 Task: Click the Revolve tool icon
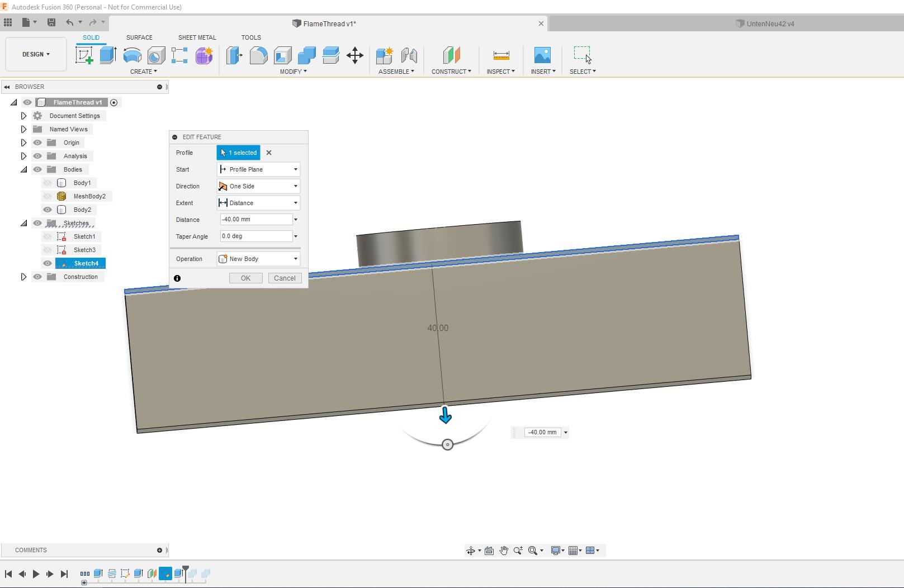point(132,55)
